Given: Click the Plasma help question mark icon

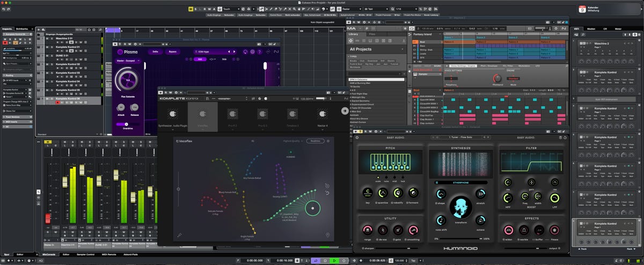Looking at the screenshot, I should point(260,52).
